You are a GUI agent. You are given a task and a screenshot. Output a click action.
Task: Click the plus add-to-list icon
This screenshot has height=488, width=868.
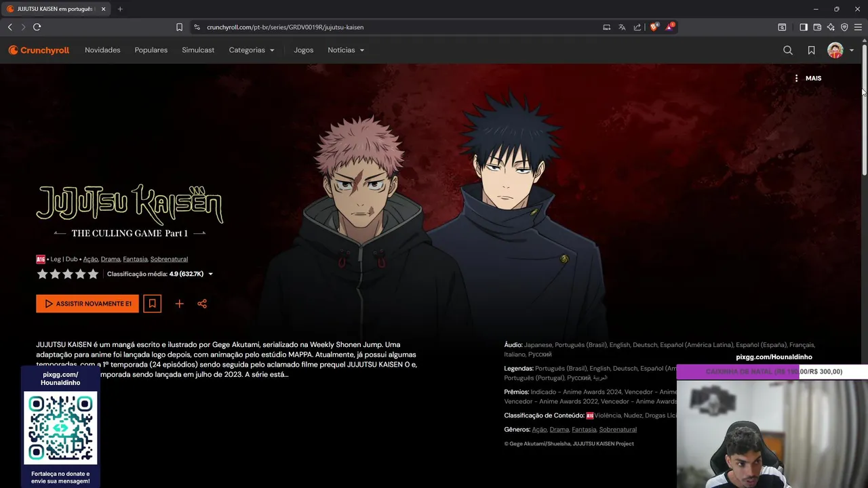tap(179, 304)
